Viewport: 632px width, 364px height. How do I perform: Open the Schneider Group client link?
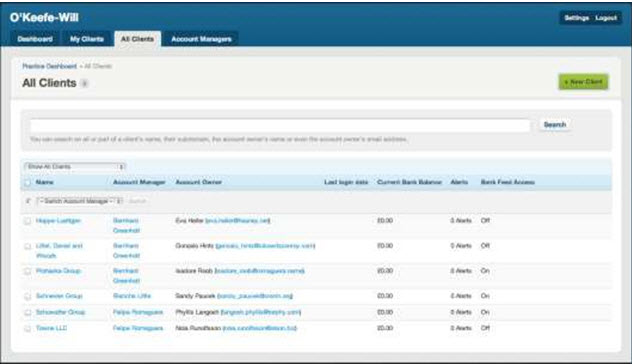(x=59, y=296)
